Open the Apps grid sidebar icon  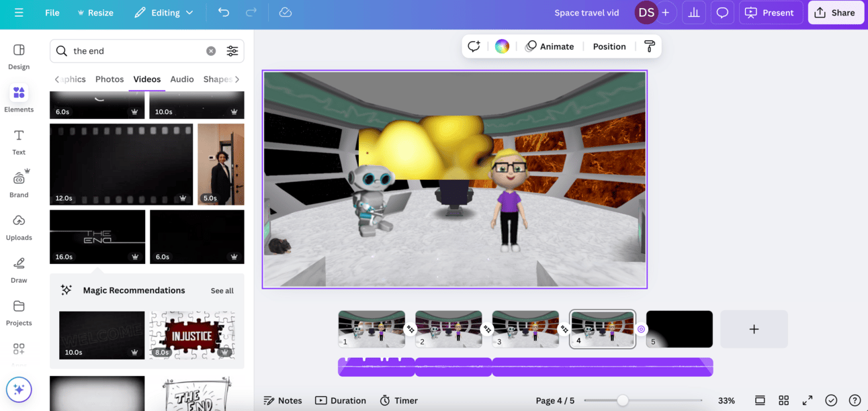pyautogui.click(x=19, y=349)
